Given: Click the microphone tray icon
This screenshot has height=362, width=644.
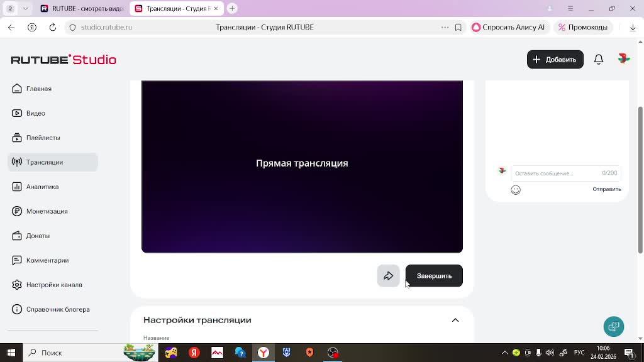Looking at the screenshot, I should click(x=538, y=353).
